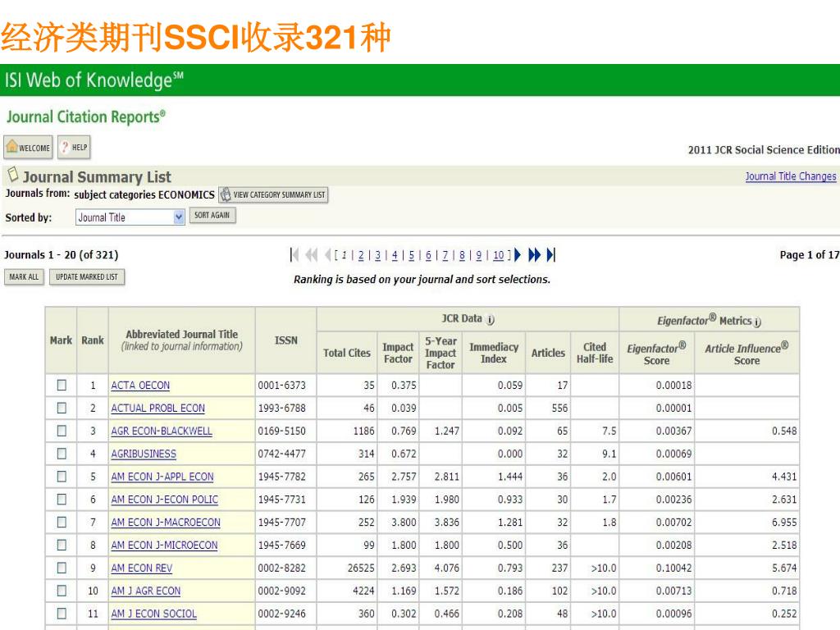Click the Welcome home button
840x630 pixels.
28,148
